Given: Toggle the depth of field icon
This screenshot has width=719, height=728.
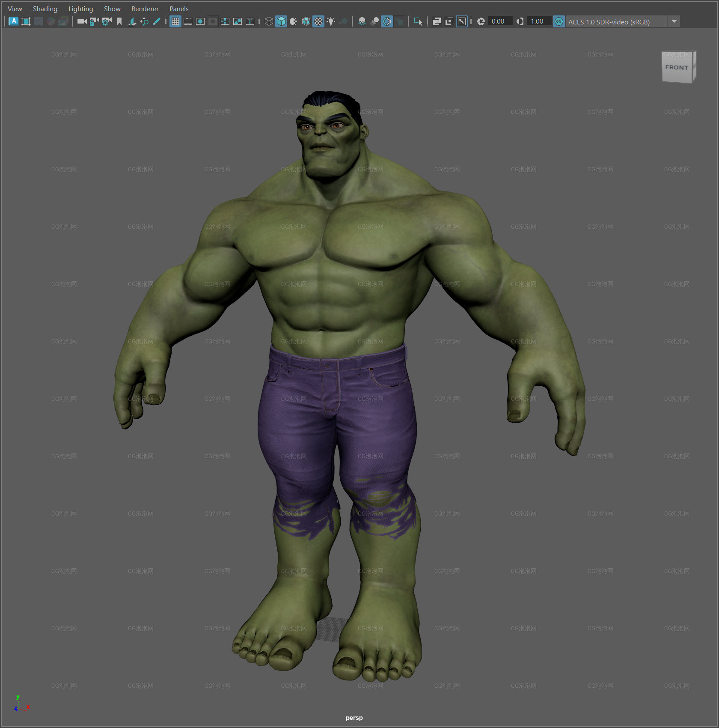Looking at the screenshot, I should [x=399, y=21].
